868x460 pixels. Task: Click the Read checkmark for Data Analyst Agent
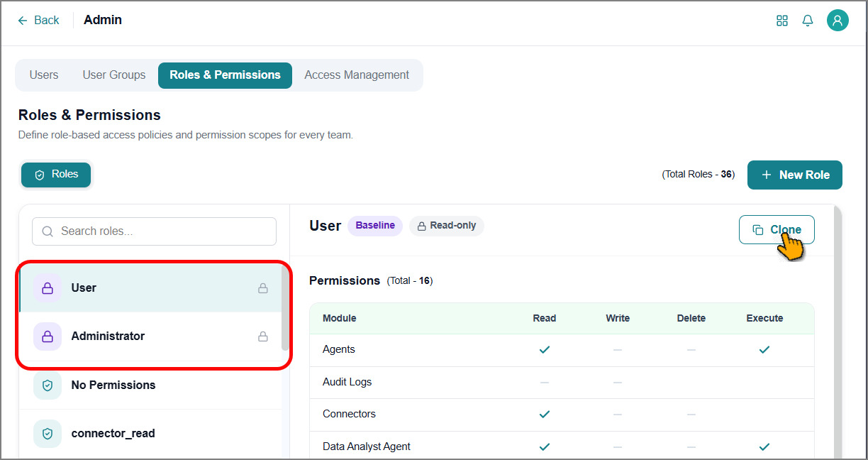pyautogui.click(x=545, y=447)
